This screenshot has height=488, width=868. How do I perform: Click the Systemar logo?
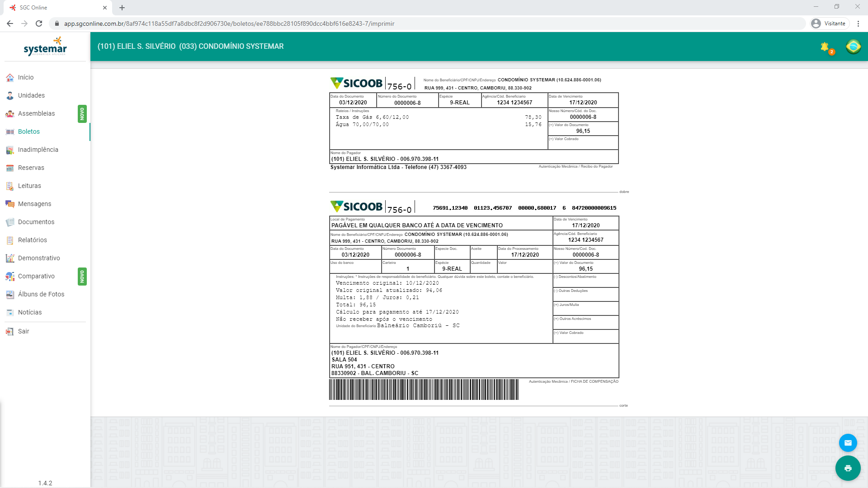(x=45, y=47)
